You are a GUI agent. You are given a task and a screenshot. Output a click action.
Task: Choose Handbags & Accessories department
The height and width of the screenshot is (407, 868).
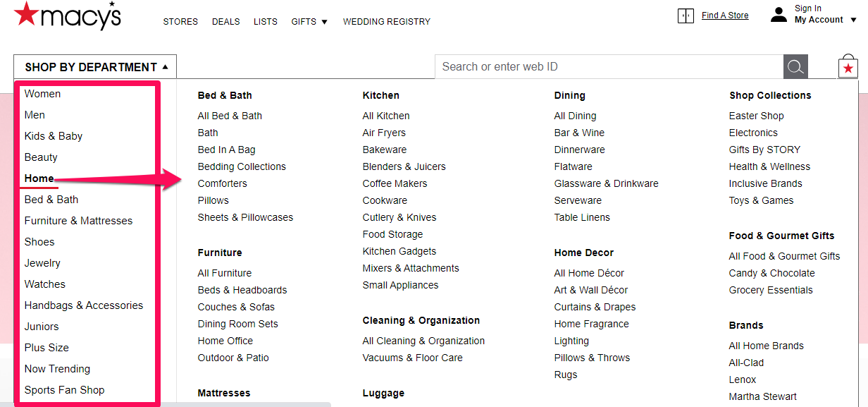coord(84,305)
